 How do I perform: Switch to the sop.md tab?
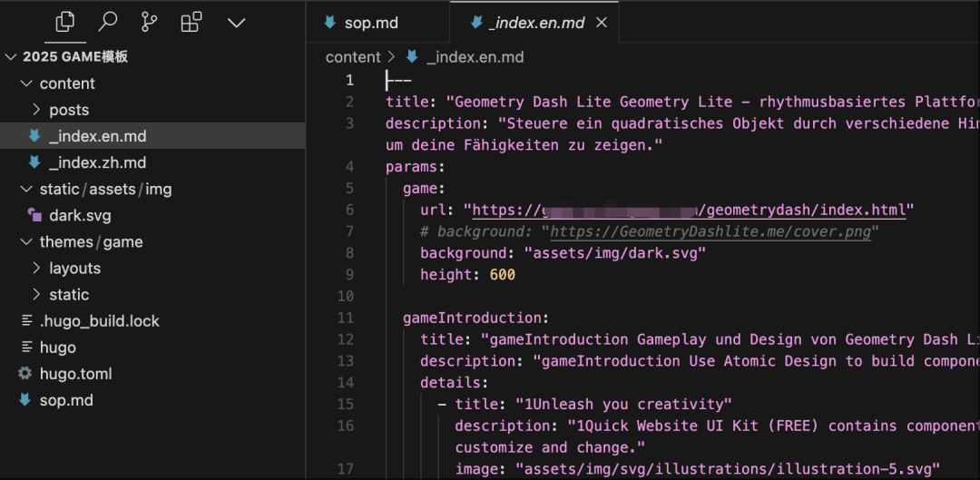pos(377,23)
